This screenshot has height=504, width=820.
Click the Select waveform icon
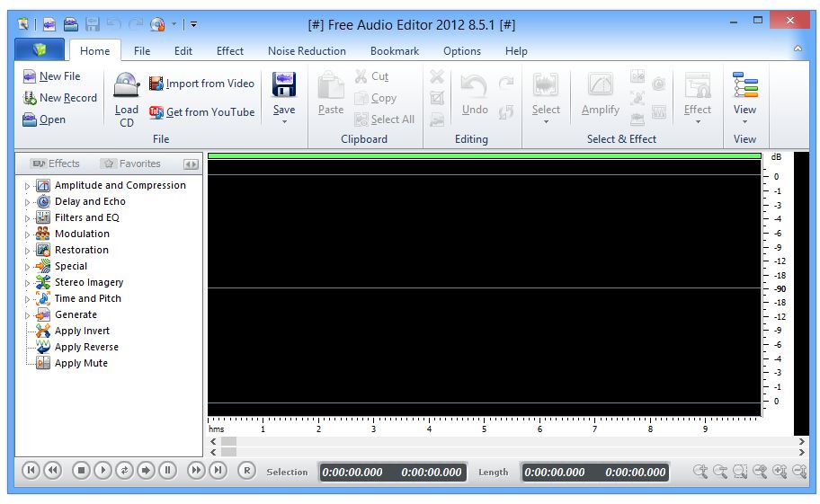pos(546,85)
